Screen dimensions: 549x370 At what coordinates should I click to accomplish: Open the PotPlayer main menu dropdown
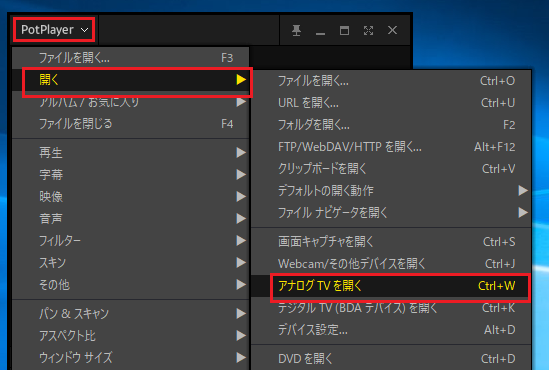click(x=54, y=30)
